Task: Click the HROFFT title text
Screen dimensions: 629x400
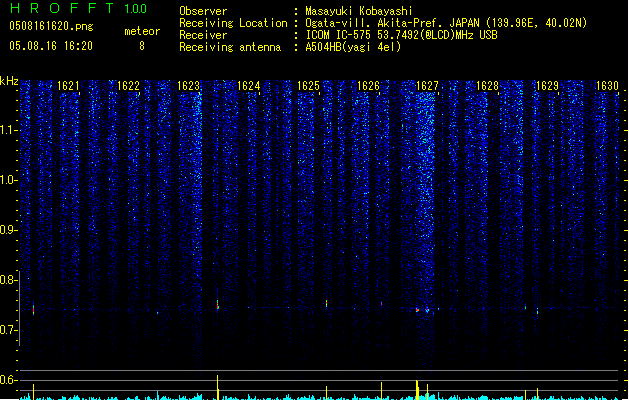Action: point(63,8)
